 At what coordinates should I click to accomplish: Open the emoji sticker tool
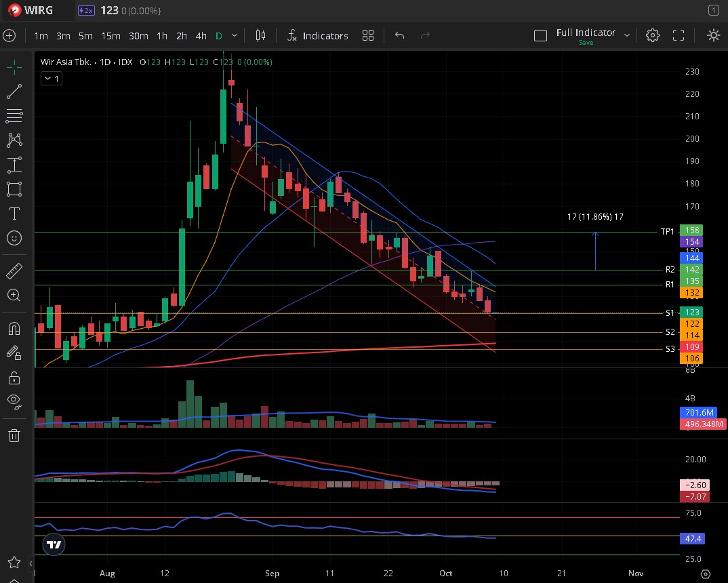pos(14,238)
